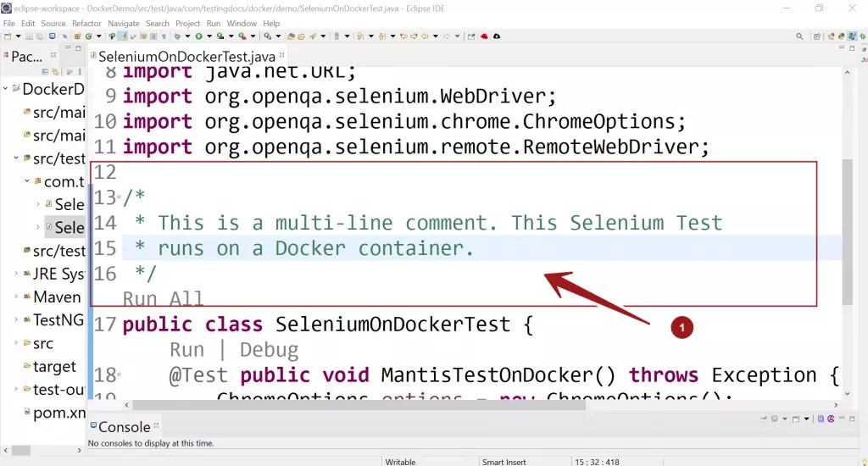Go to Last Edit Location icon
This screenshot has width=868, height=466.
click(404, 36)
